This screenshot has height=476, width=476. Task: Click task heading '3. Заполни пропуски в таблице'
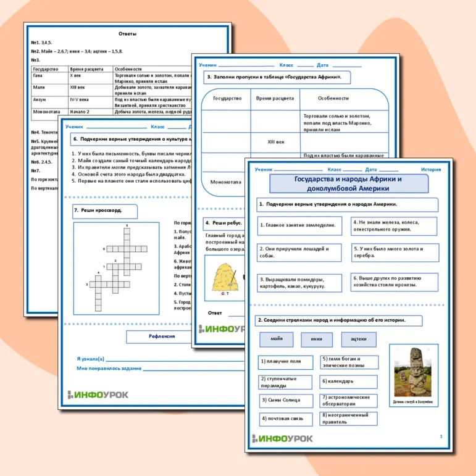(277, 77)
